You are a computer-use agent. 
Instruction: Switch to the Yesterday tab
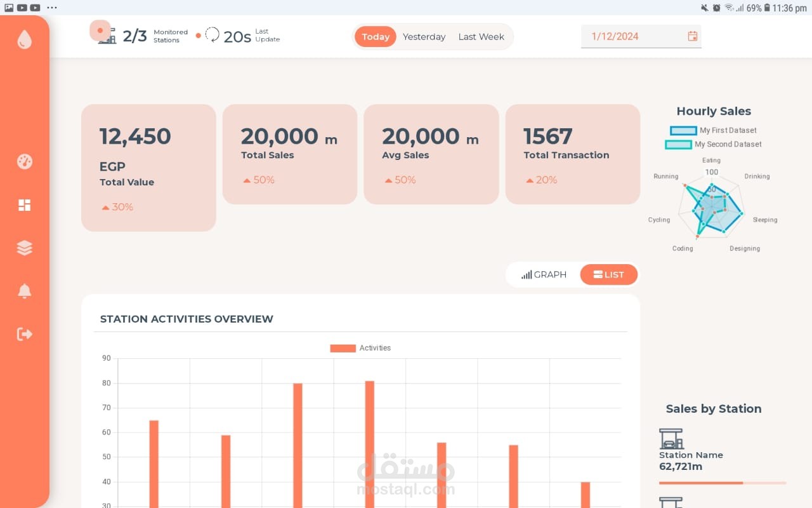point(424,37)
